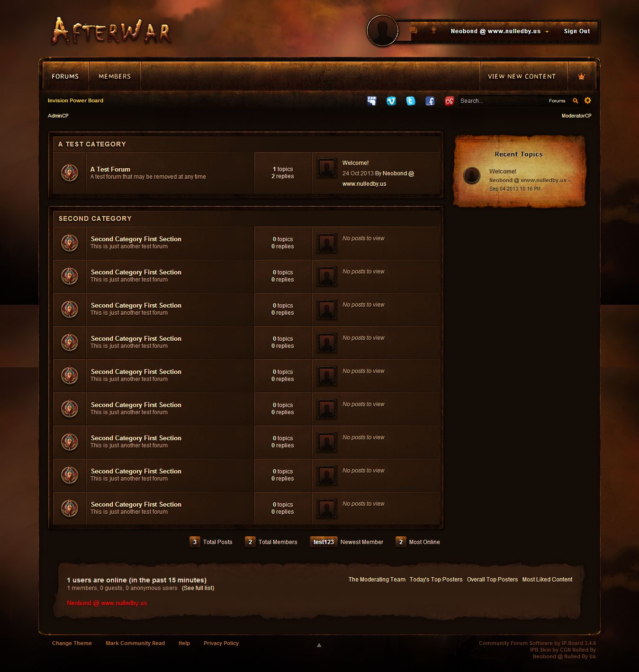Click the Vimeo social icon
The height and width of the screenshot is (672, 639).
[391, 101]
